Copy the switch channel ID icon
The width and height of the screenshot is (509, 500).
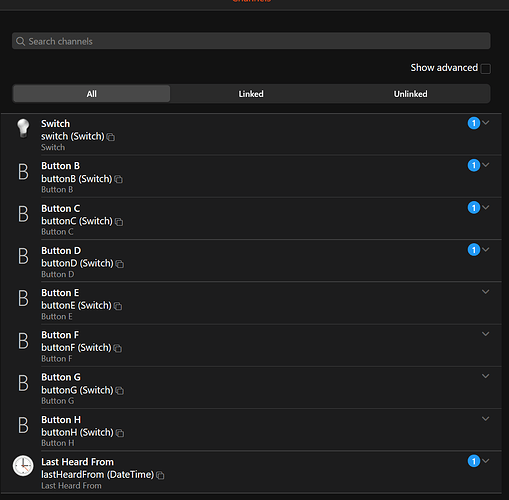[x=111, y=137]
